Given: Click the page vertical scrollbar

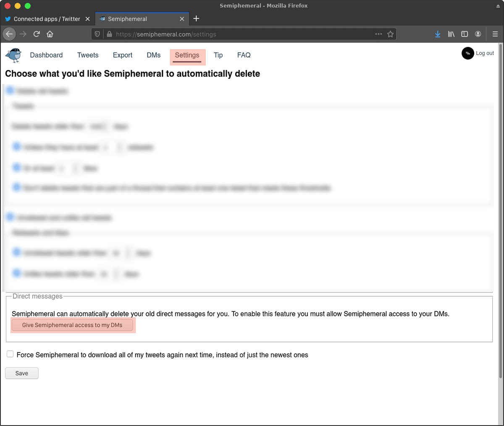Looking at the screenshot, I should tap(500, 210).
